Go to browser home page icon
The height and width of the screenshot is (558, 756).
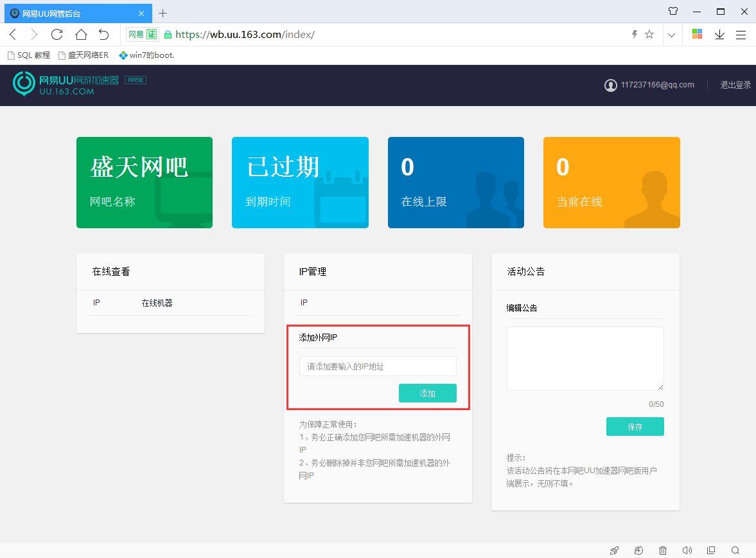click(x=81, y=35)
